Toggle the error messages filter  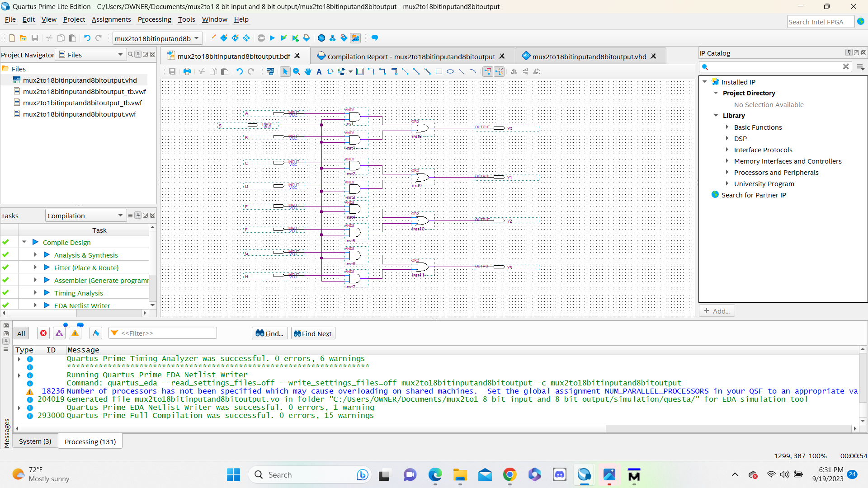click(43, 333)
